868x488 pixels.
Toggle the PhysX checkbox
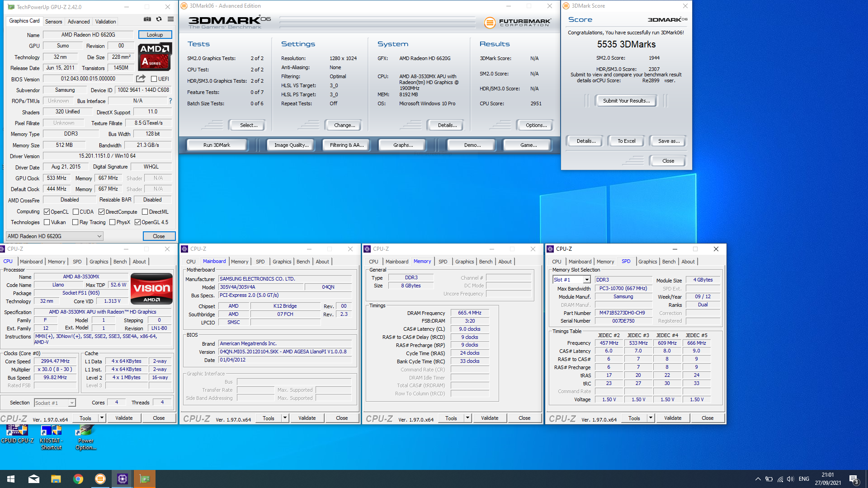pos(112,222)
